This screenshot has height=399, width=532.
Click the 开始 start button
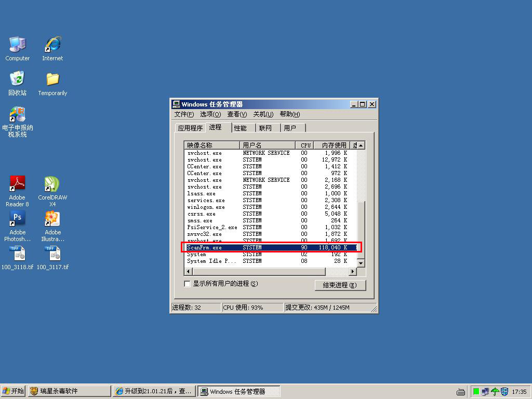click(x=14, y=391)
